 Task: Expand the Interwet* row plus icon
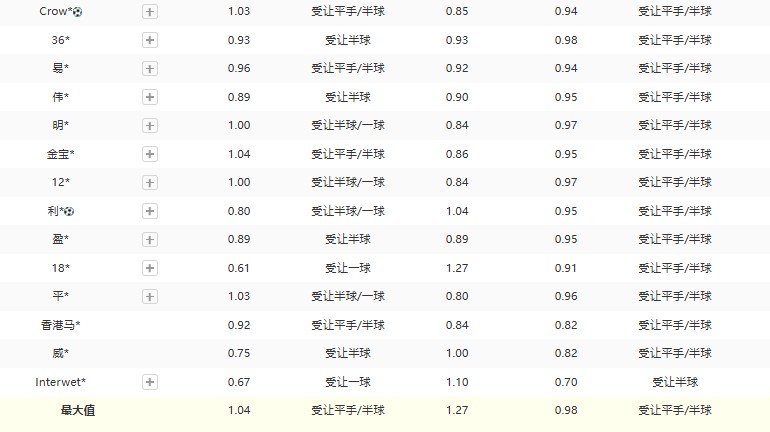point(150,382)
